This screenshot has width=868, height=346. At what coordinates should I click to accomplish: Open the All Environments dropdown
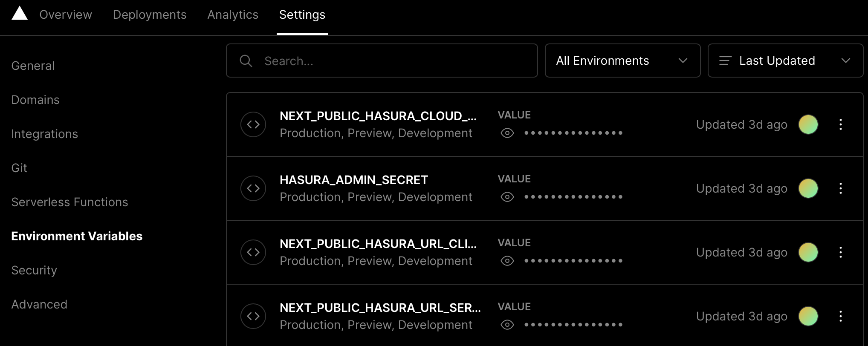coord(622,61)
